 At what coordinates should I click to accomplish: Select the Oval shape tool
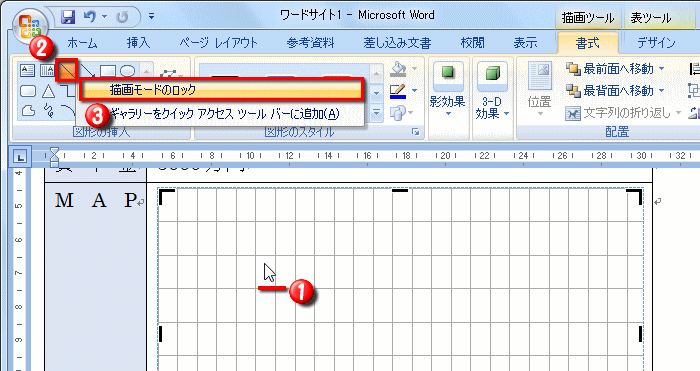point(128,71)
